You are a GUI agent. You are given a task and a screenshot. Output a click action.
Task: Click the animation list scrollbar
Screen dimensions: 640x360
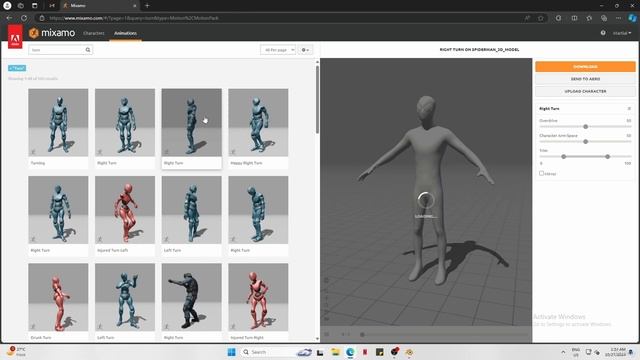pyautogui.click(x=317, y=99)
